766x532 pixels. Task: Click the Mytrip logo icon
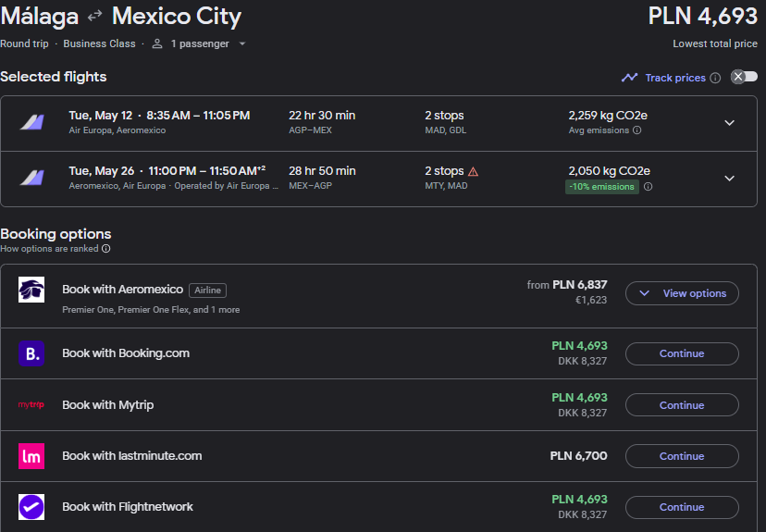click(31, 404)
